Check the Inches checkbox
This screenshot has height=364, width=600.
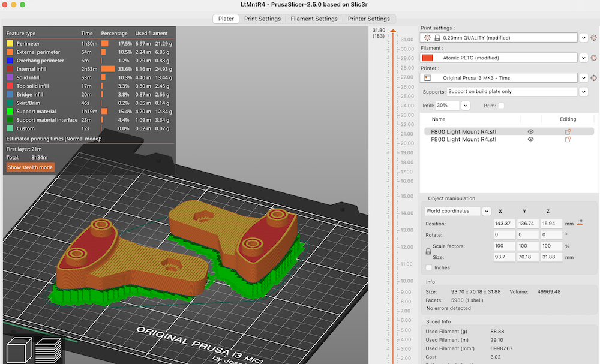(x=428, y=267)
